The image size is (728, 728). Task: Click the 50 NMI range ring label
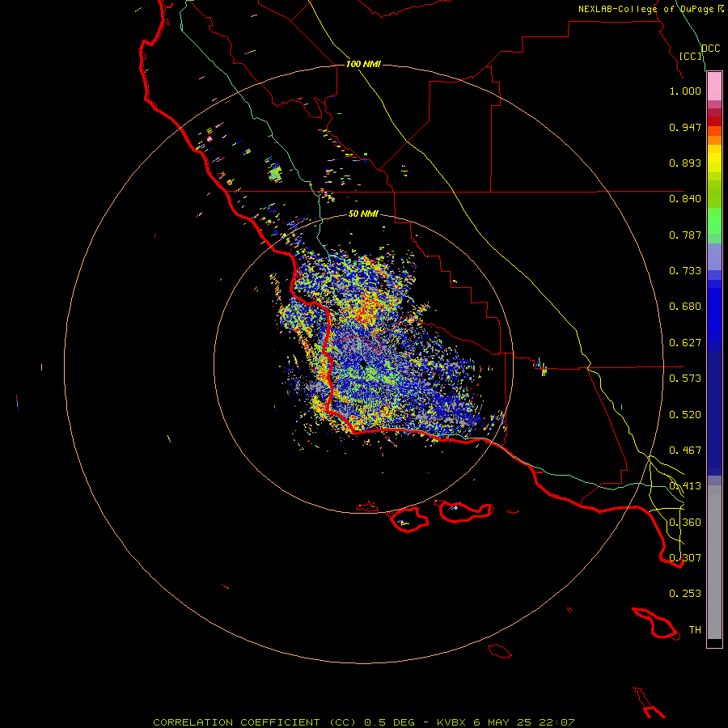click(x=363, y=214)
